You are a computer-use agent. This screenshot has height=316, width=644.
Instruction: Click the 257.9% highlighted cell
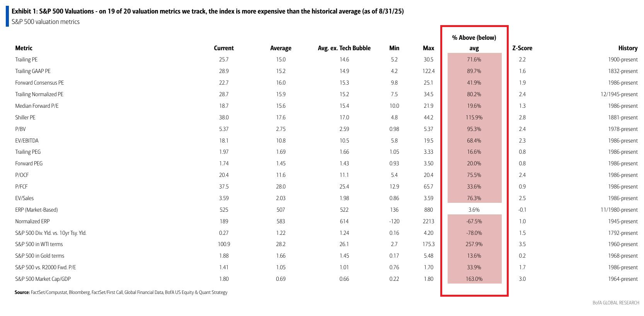[x=474, y=244]
